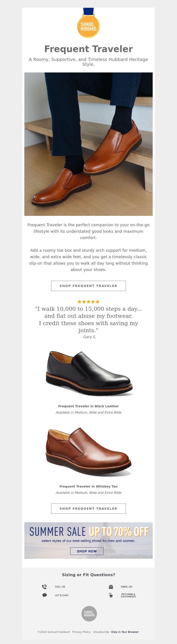The image size is (177, 644).
Task: Click the Shop Frequent Traveler button below Whiskey Tan
Action: pos(88,509)
